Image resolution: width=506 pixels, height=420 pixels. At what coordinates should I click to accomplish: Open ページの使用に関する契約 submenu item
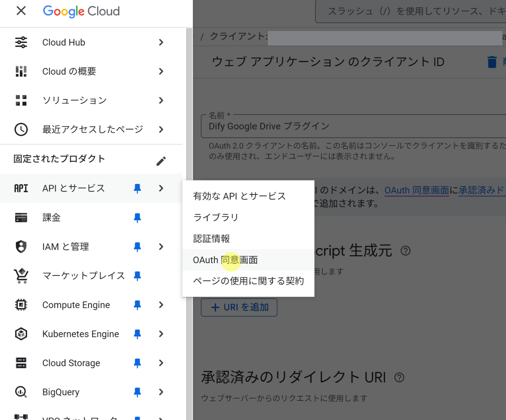pyautogui.click(x=248, y=281)
